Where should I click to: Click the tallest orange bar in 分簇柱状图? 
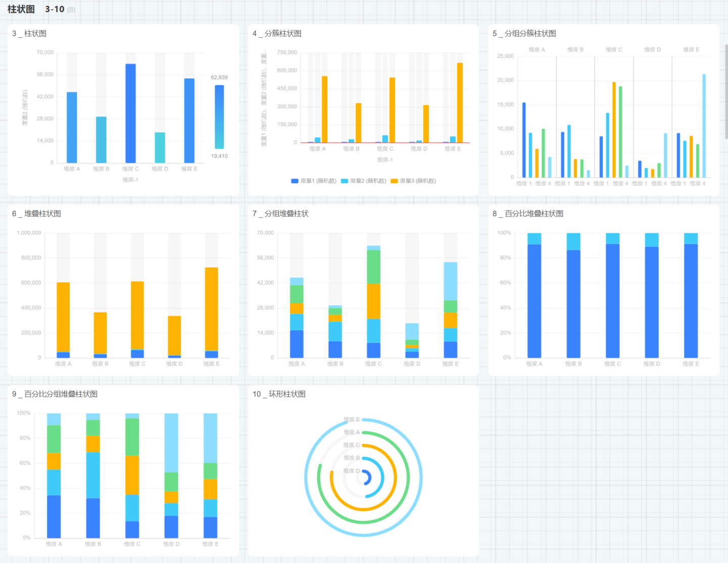pyautogui.click(x=460, y=103)
